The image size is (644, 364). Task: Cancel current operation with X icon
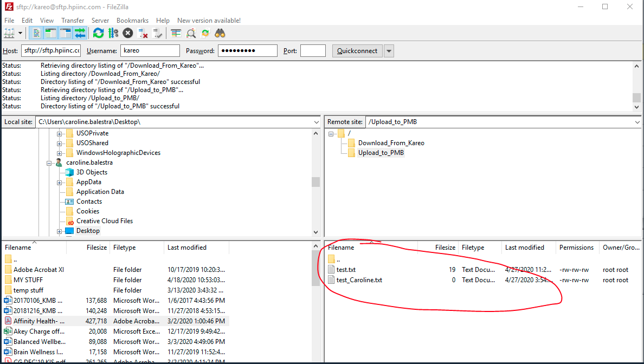click(128, 33)
